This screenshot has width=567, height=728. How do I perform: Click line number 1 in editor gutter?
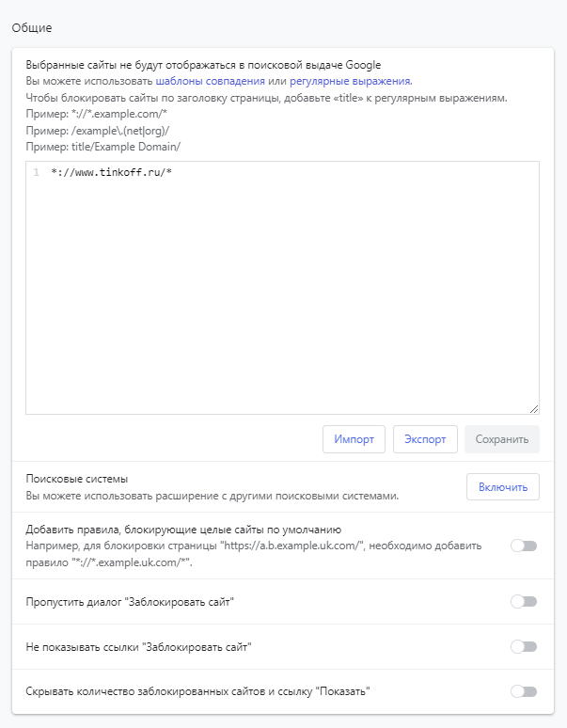tap(36, 172)
